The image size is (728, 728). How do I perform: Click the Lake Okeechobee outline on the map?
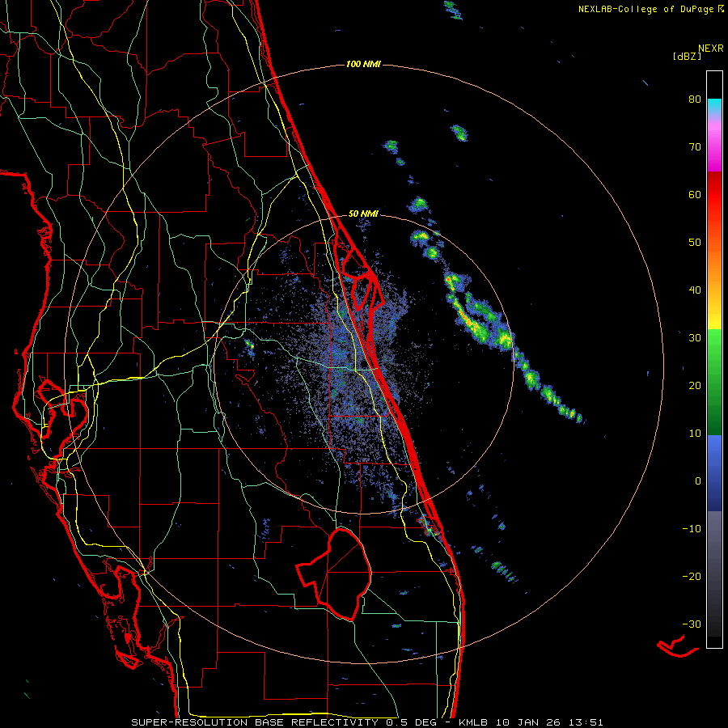tap(335, 574)
